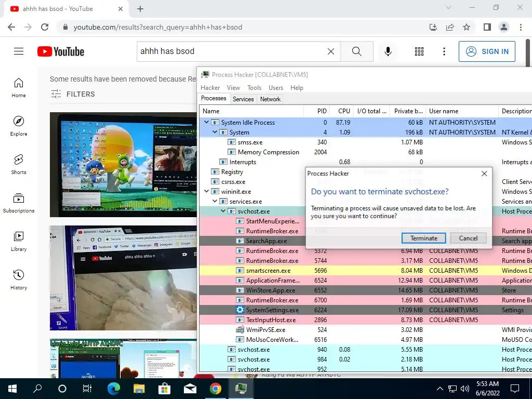Select the SystemSettings.exe process row
This screenshot has height=399, width=532.
(365, 310)
